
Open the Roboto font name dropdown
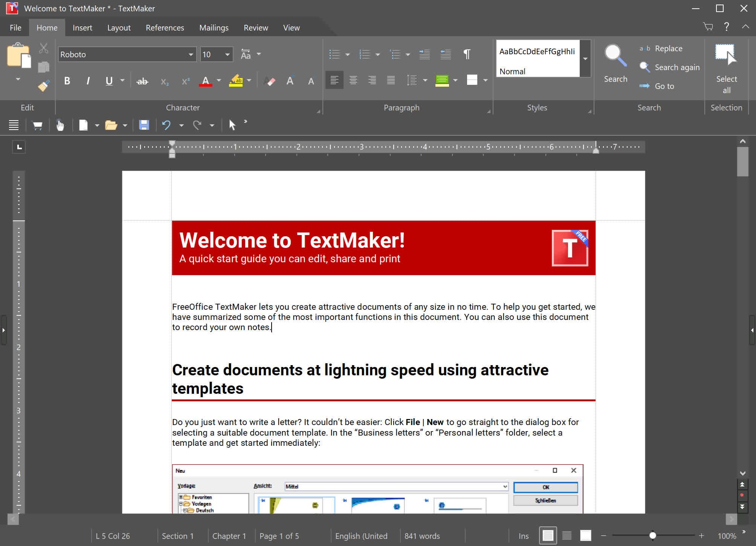(191, 55)
